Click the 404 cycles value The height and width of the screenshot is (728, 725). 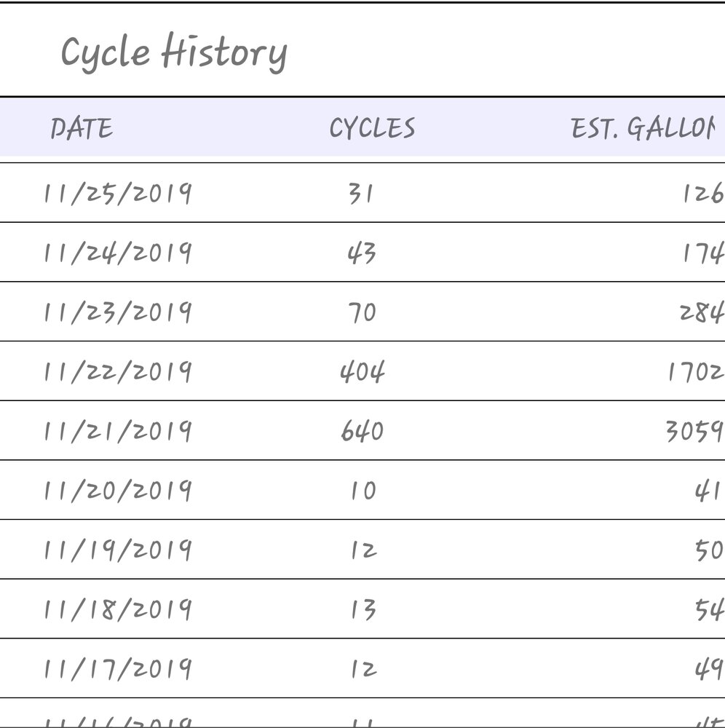click(362, 372)
